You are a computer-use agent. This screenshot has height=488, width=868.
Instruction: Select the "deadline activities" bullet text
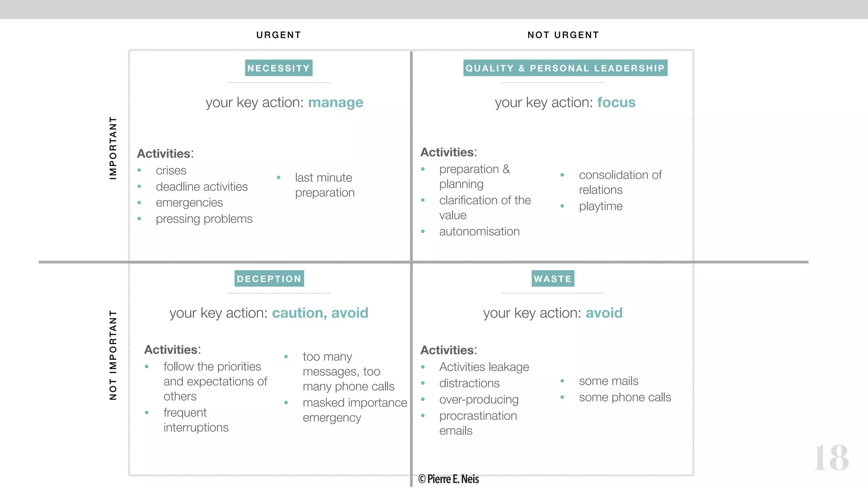tap(202, 186)
